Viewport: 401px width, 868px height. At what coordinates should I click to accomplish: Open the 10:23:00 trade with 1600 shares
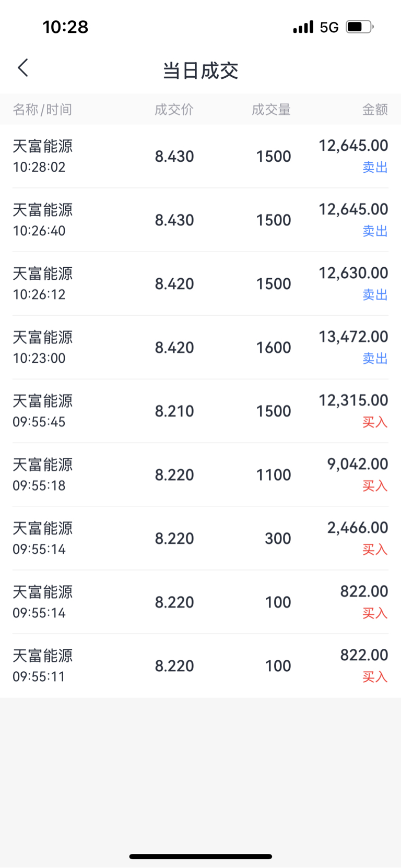pos(200,347)
